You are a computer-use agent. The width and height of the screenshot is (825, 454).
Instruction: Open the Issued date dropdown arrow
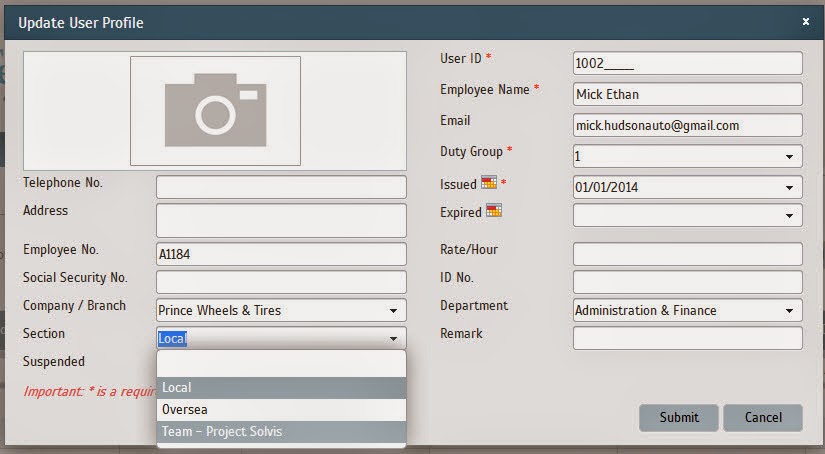tap(789, 188)
